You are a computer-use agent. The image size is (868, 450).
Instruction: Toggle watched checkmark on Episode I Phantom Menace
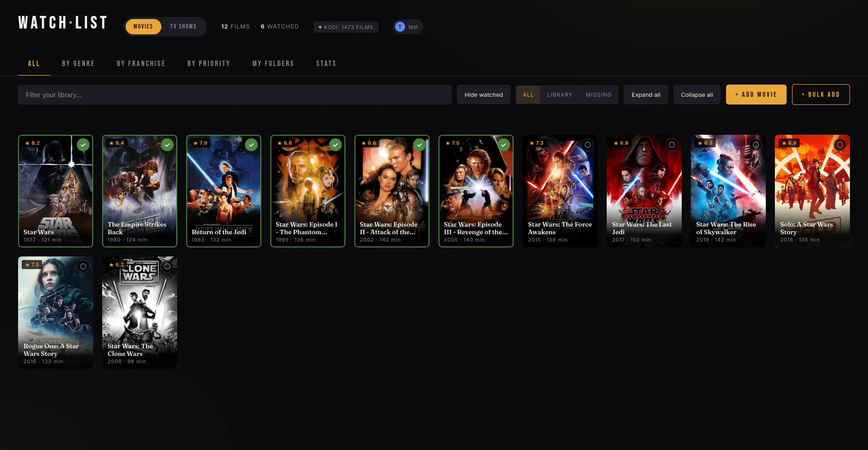pyautogui.click(x=335, y=145)
